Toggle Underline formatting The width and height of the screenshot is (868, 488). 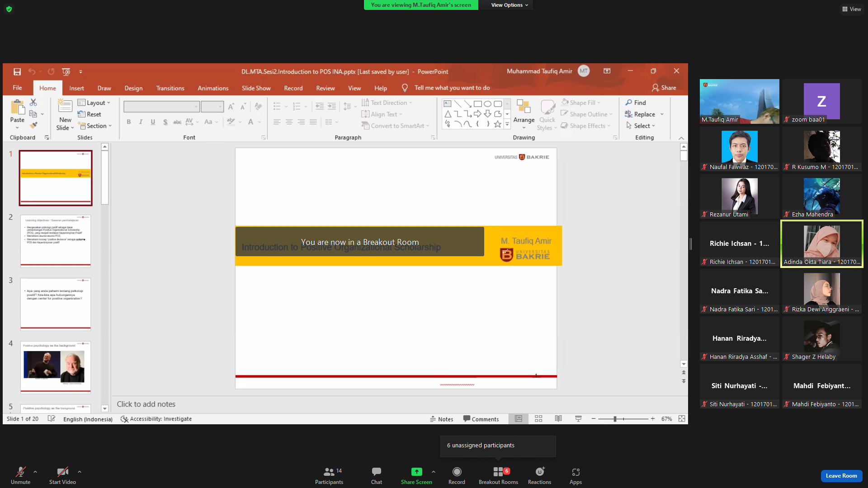pos(153,122)
